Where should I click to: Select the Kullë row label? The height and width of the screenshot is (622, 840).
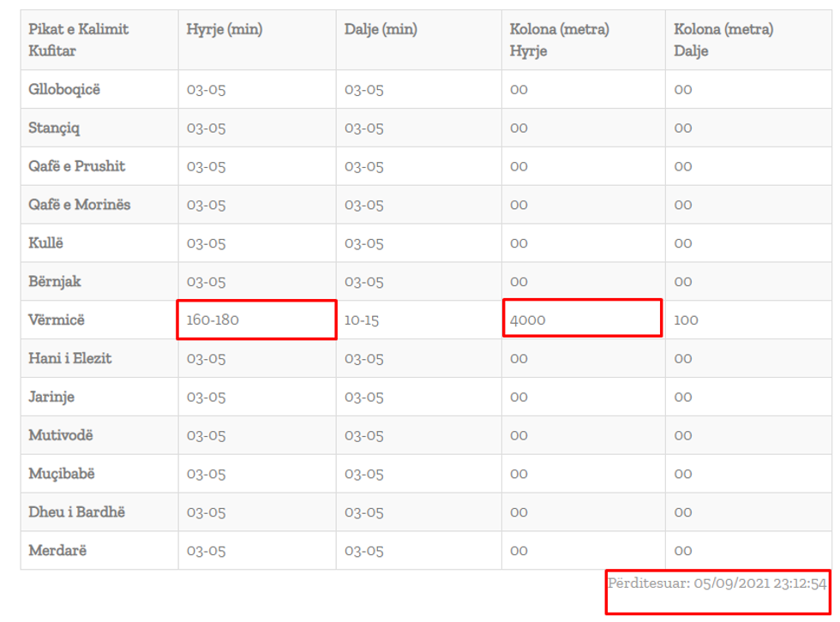(46, 243)
